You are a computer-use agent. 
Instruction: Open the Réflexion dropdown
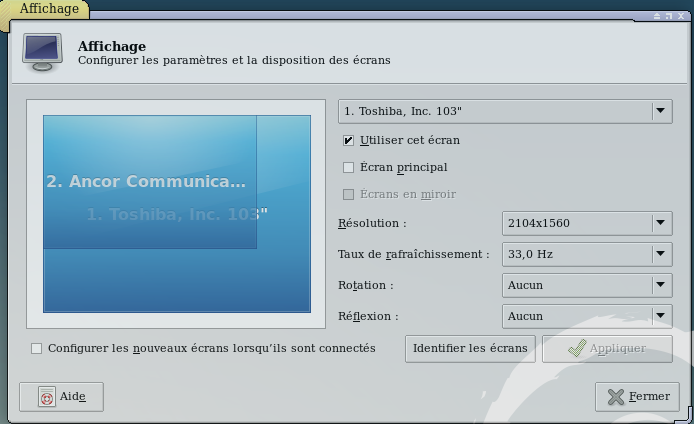point(587,316)
